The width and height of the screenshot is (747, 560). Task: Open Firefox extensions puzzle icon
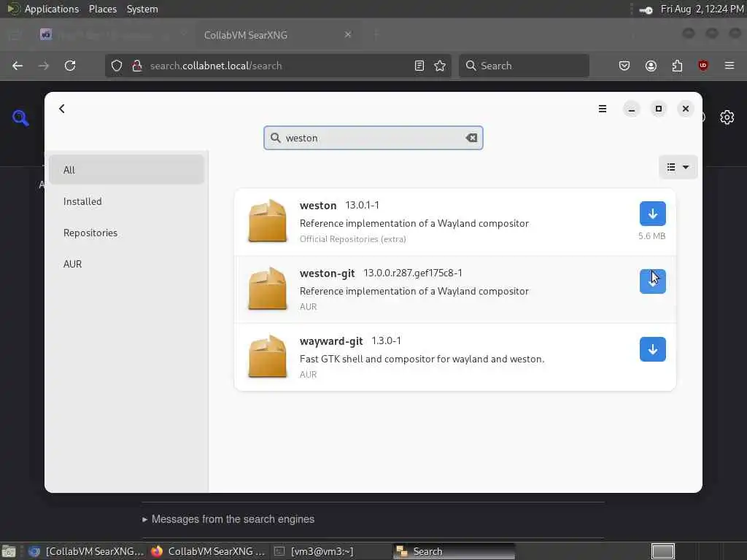click(677, 66)
